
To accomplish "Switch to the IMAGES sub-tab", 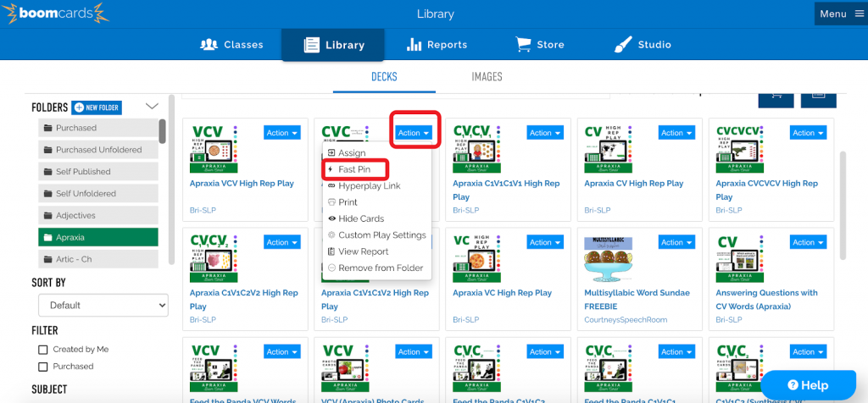I will click(487, 77).
